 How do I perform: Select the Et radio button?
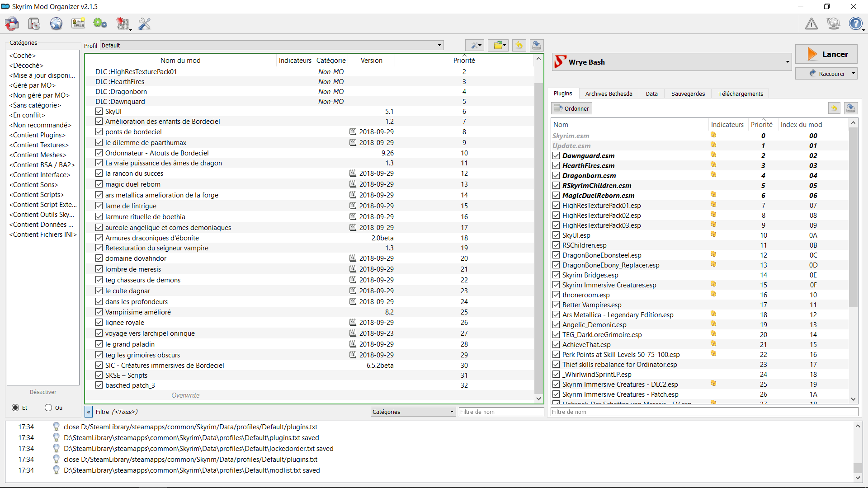[15, 408]
